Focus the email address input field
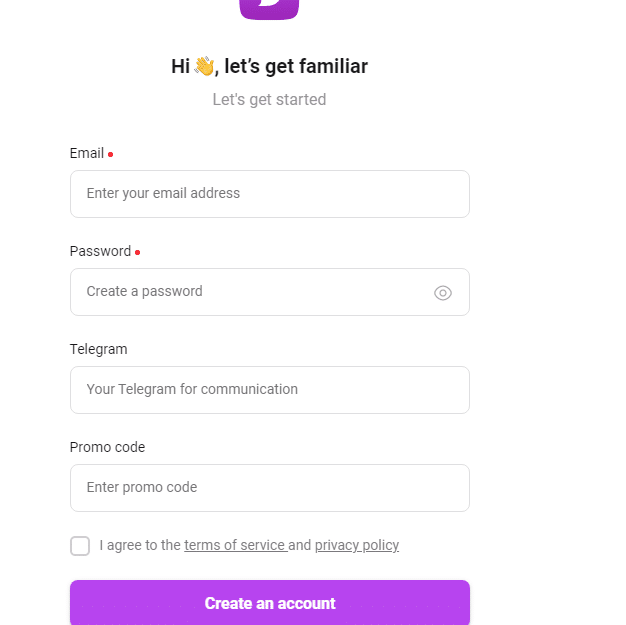 tap(270, 194)
